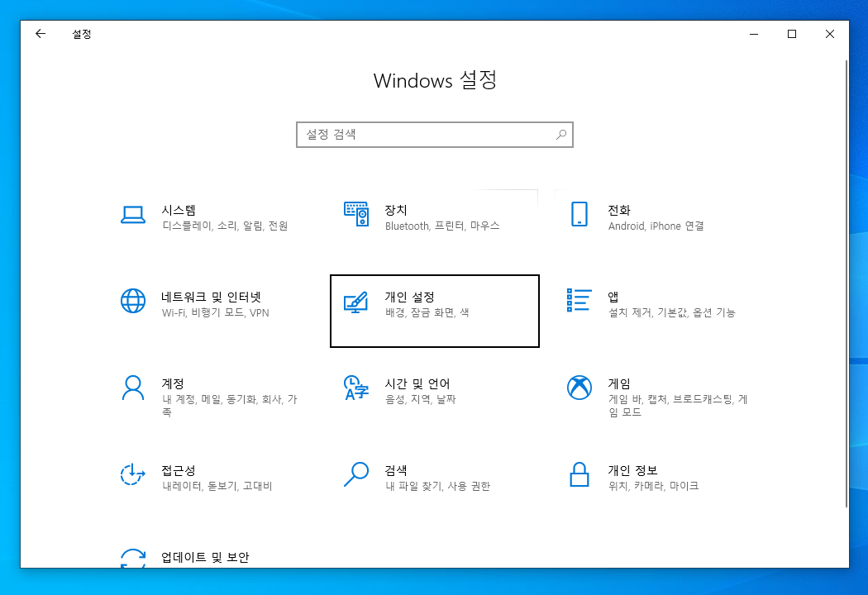Click 'Bluetooth, 프린터, 마우스' description
The width and height of the screenshot is (868, 595).
tap(442, 226)
